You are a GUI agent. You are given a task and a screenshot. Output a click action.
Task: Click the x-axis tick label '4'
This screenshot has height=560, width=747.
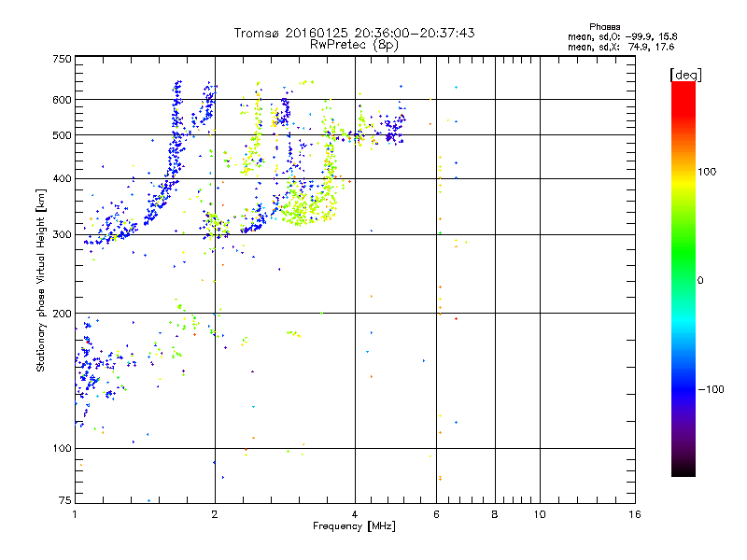(x=355, y=514)
